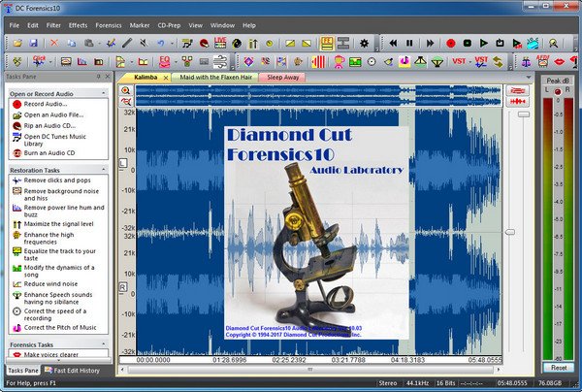The width and height of the screenshot is (582, 392).
Task: Click the red Record transport button
Action: [x=451, y=44]
